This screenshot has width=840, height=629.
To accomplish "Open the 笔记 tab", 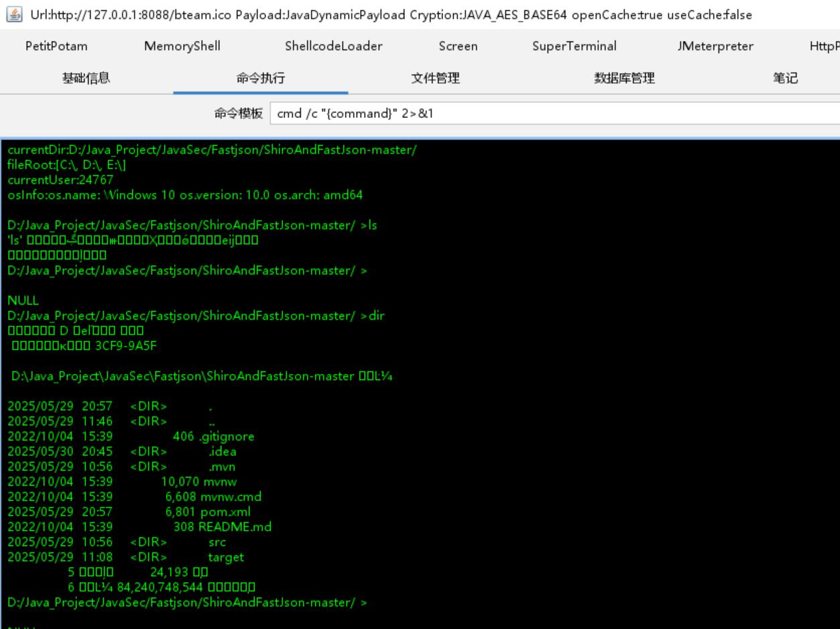I will pyautogui.click(x=785, y=78).
